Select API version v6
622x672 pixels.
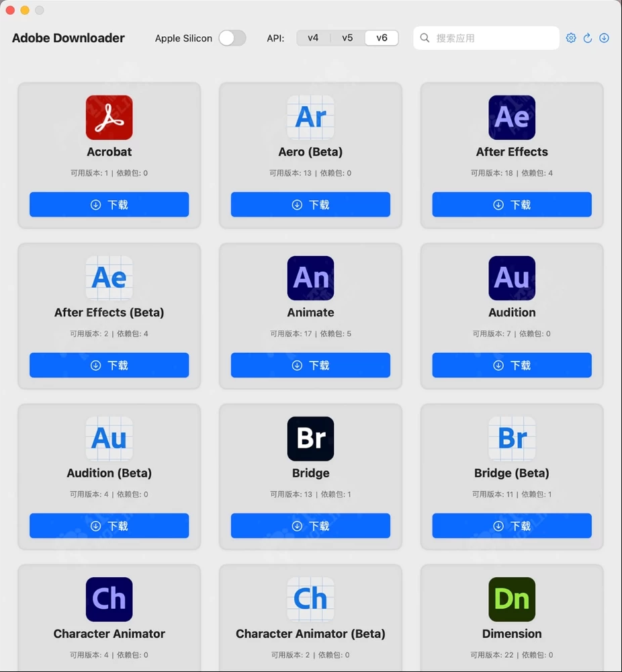point(382,38)
